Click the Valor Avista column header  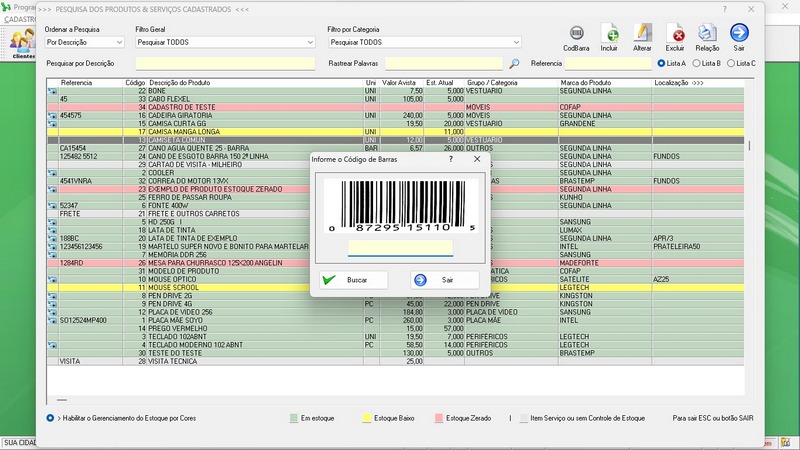[400, 82]
